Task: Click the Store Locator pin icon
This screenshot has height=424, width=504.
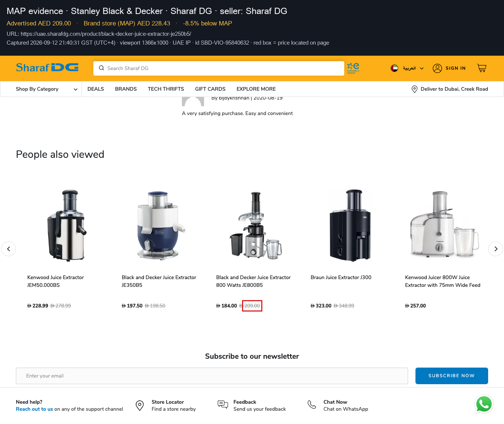Action: coord(139,406)
